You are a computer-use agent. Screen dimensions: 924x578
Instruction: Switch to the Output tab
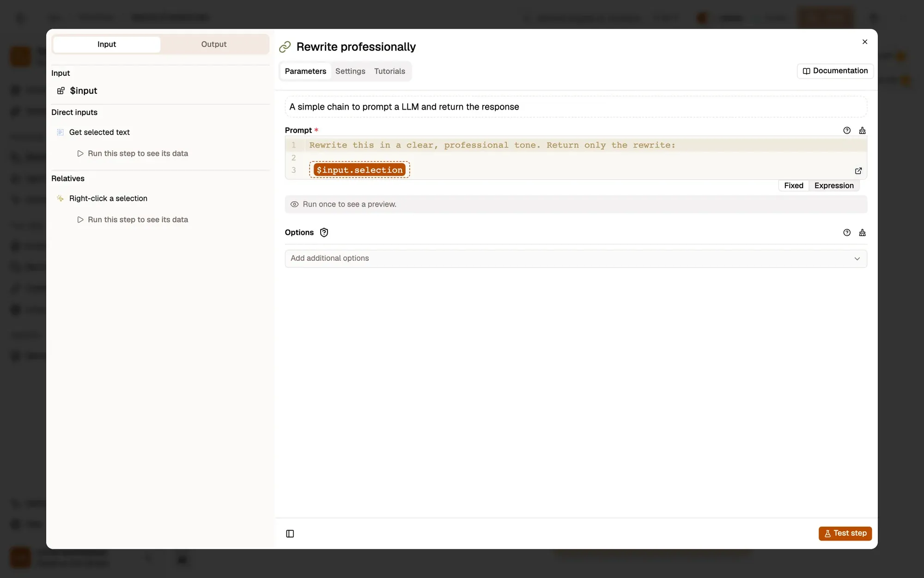pos(214,44)
